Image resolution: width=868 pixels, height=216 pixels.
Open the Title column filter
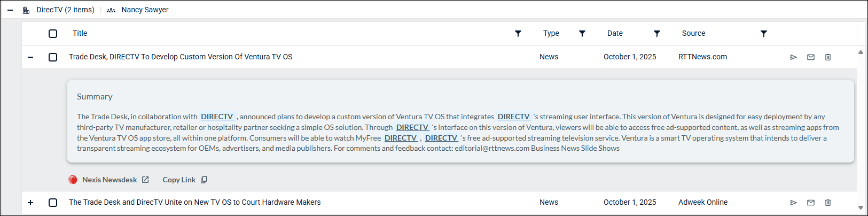click(x=518, y=34)
